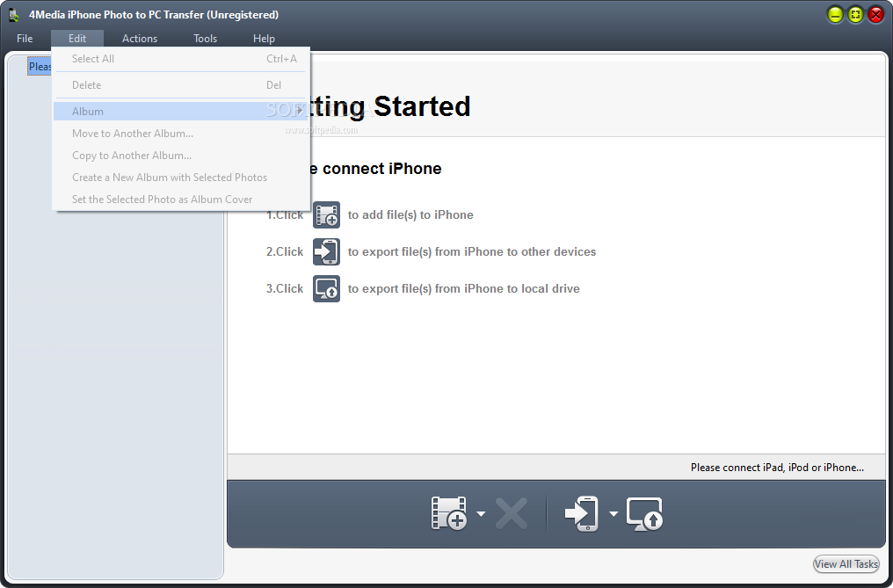Open the Tools menu

205,39
